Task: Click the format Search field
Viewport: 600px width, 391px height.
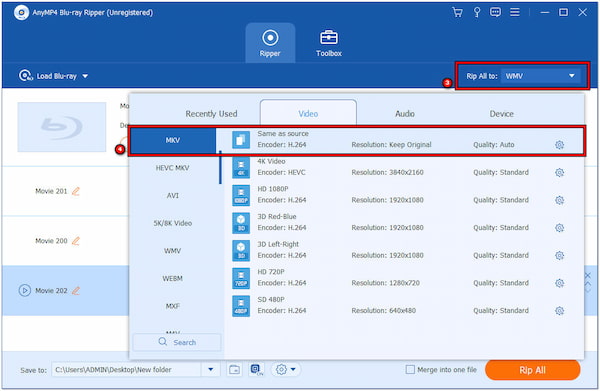Action: point(177,342)
